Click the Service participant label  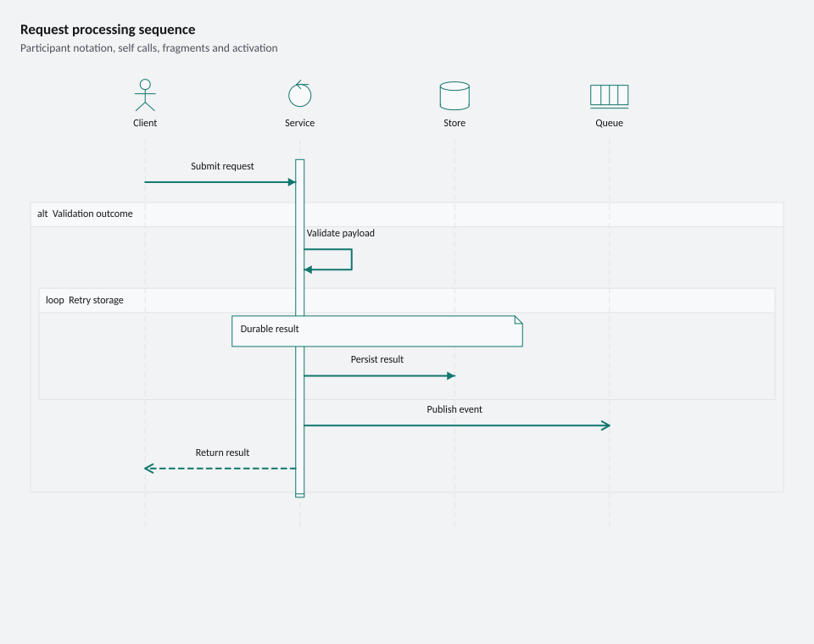pos(299,123)
